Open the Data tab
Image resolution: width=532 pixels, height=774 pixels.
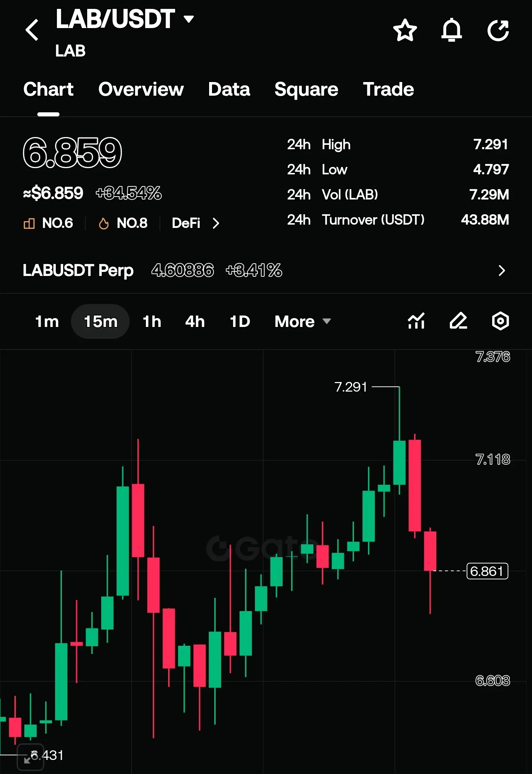[x=229, y=89]
